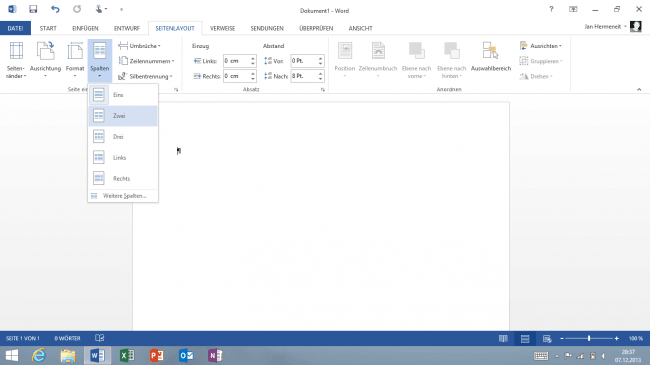650x365 pixels.
Task: Expand the Ausrichten align dropdown
Action: (x=541, y=46)
